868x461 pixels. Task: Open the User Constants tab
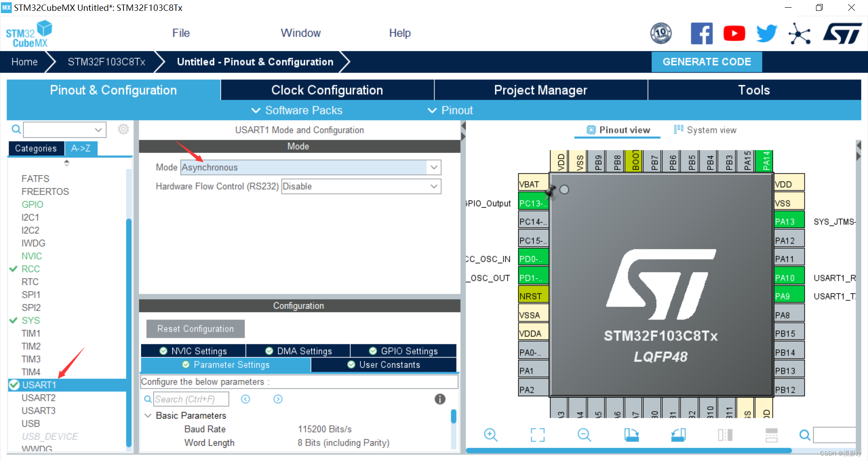(x=383, y=365)
